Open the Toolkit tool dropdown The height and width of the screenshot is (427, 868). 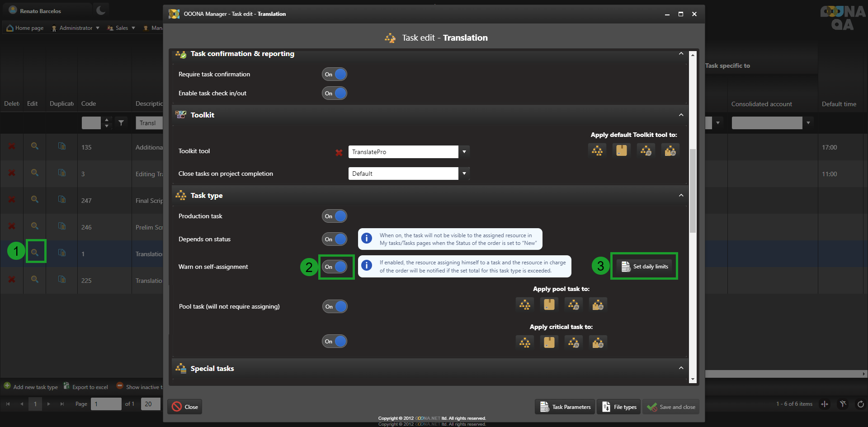[x=464, y=152]
